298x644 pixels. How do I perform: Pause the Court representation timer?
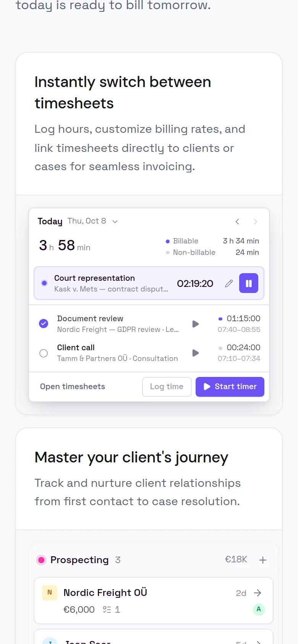249,283
